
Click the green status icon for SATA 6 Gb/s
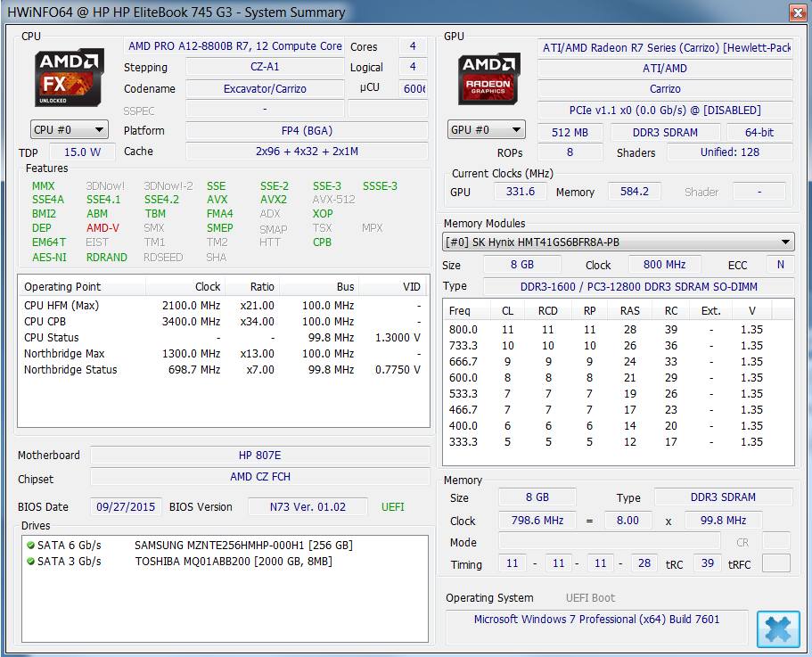(x=30, y=546)
